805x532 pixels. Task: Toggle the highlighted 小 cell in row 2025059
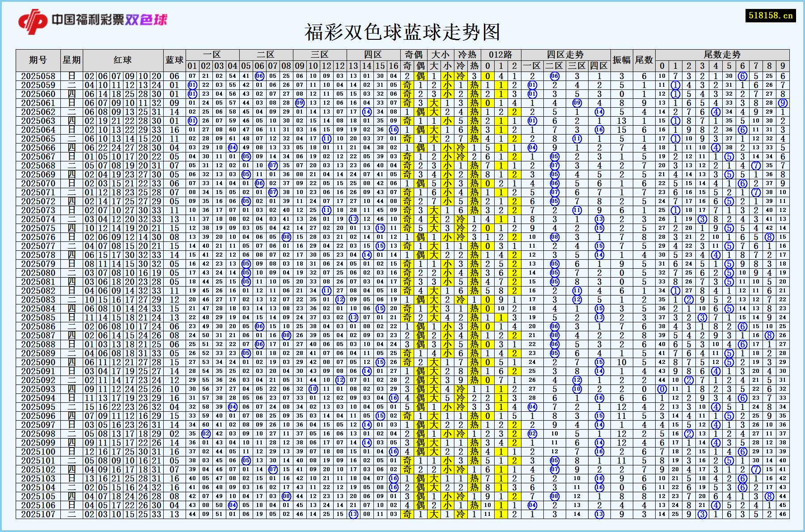coord(446,84)
